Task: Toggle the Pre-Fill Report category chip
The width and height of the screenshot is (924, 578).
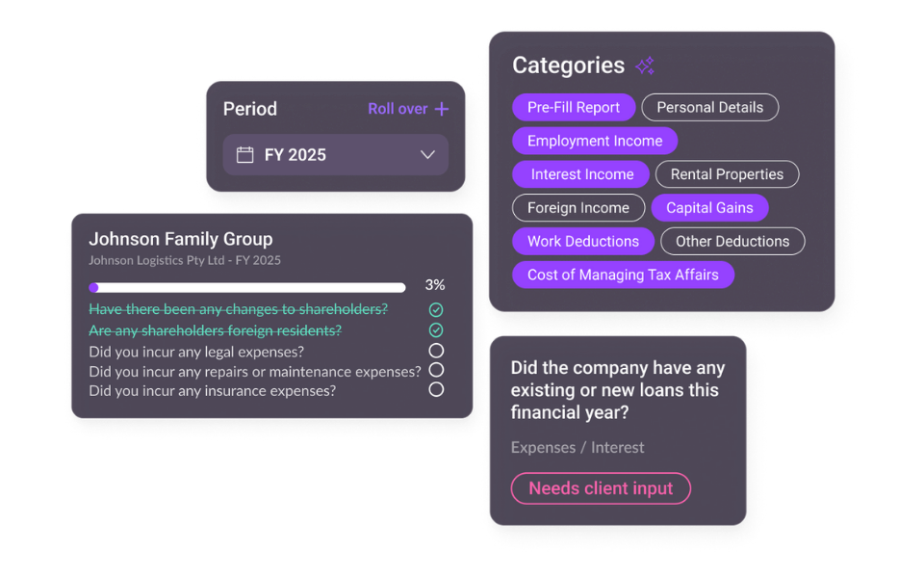Action: coord(574,107)
